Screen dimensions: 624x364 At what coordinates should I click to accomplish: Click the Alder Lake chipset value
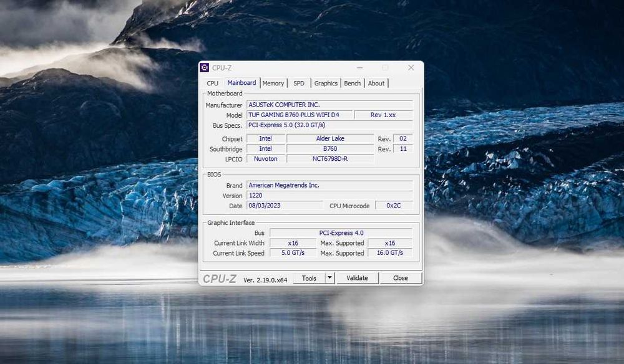click(x=330, y=138)
